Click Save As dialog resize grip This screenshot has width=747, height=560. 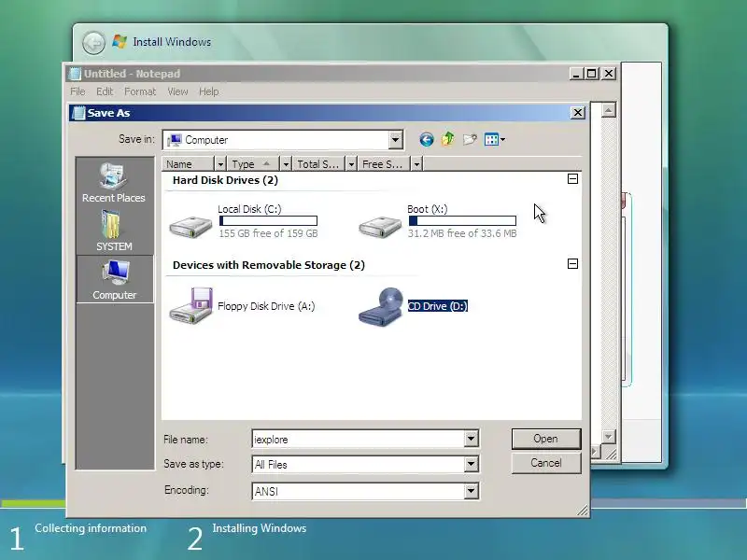(583, 511)
